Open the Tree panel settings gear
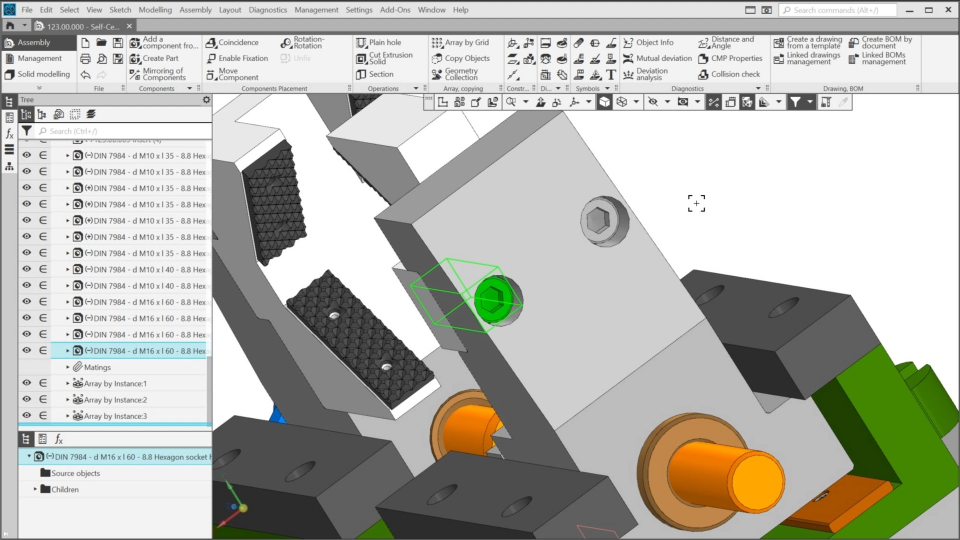 tap(206, 100)
